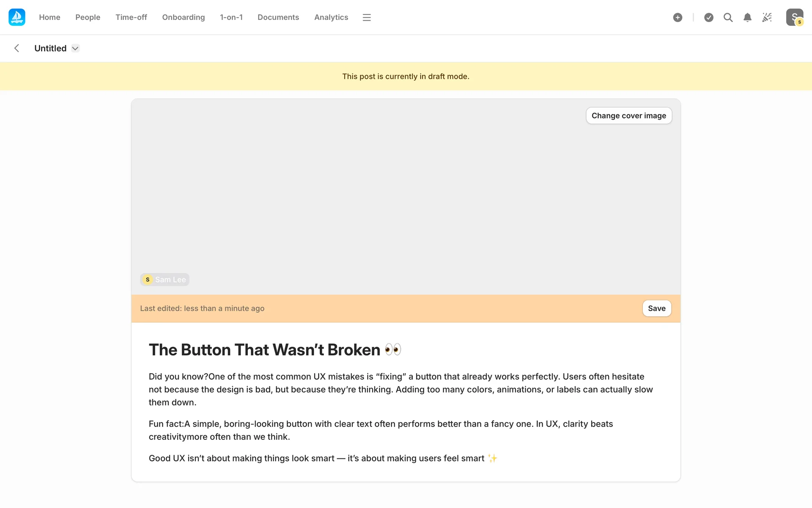Click the celebration confetti icon
Image resolution: width=812 pixels, height=508 pixels.
(767, 17)
